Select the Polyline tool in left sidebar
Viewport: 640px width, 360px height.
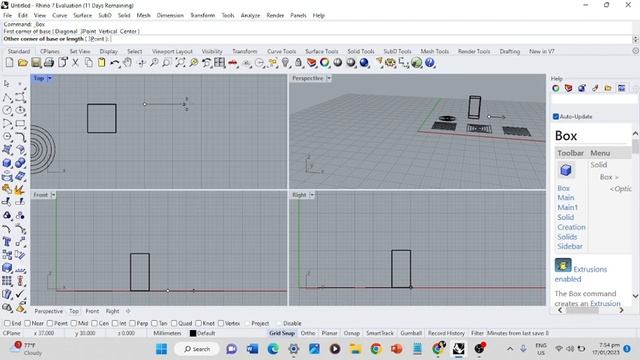coord(7,97)
